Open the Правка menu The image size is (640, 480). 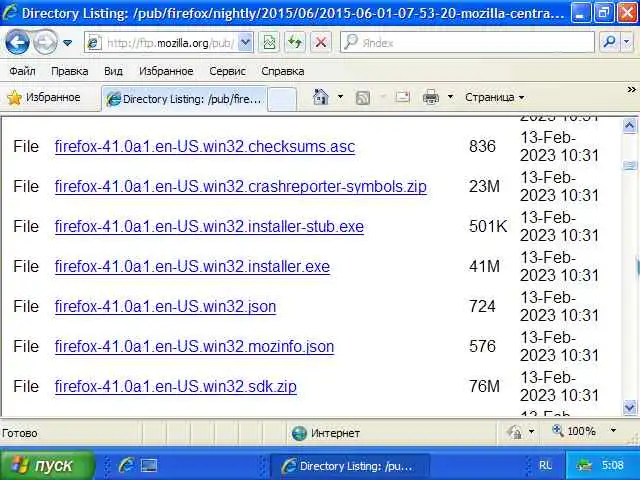coord(70,71)
